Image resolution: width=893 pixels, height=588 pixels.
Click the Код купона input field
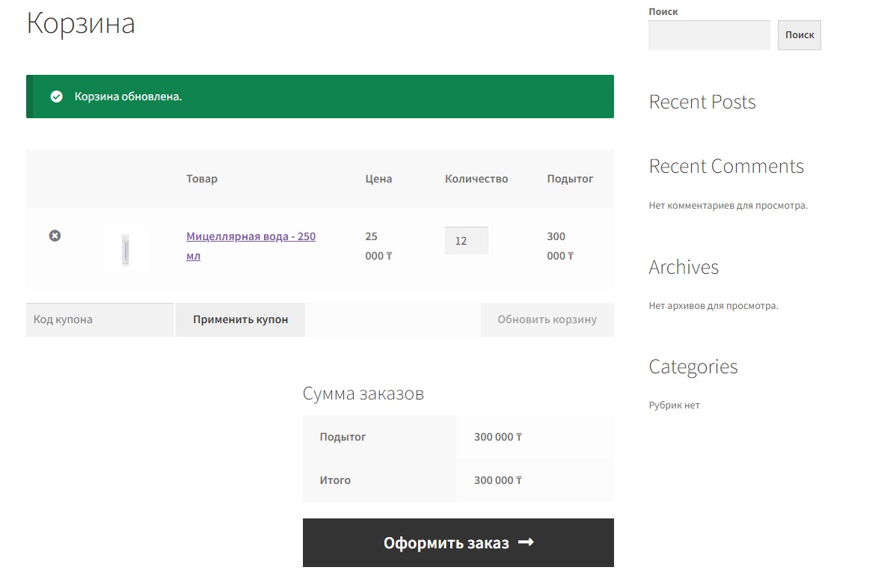tap(99, 319)
